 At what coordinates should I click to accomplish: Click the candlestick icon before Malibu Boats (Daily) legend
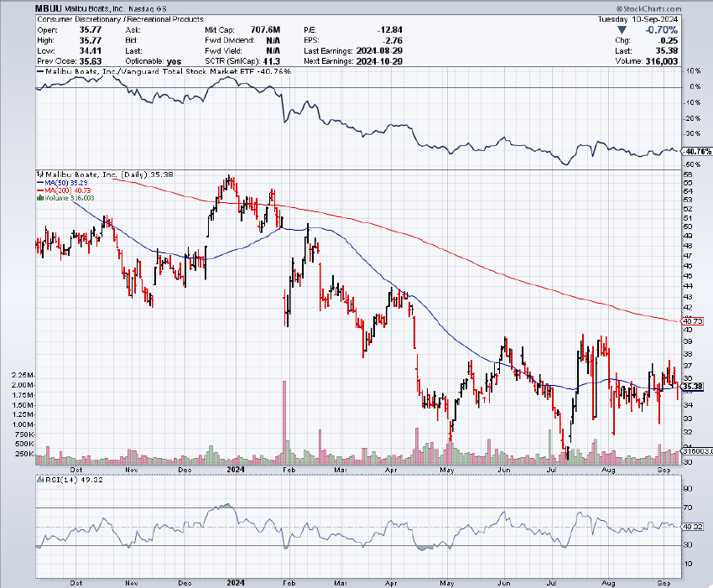coord(40,174)
